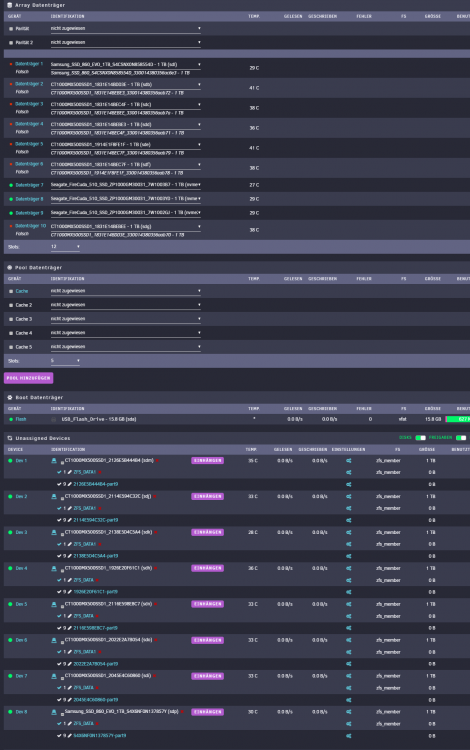Image resolution: width=470 pixels, height=750 pixels.
Task: Open the Dev 7 link
Action: pos(21,676)
